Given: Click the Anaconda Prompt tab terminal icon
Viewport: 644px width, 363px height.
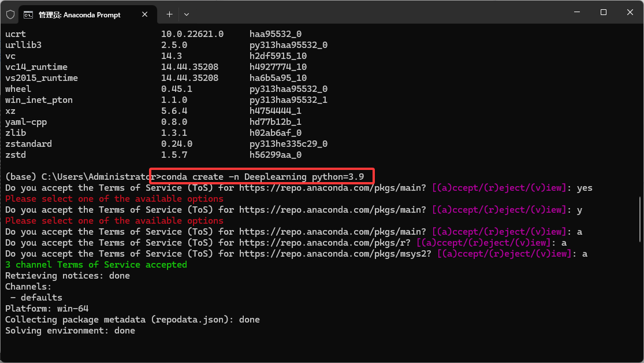Looking at the screenshot, I should pos(28,15).
